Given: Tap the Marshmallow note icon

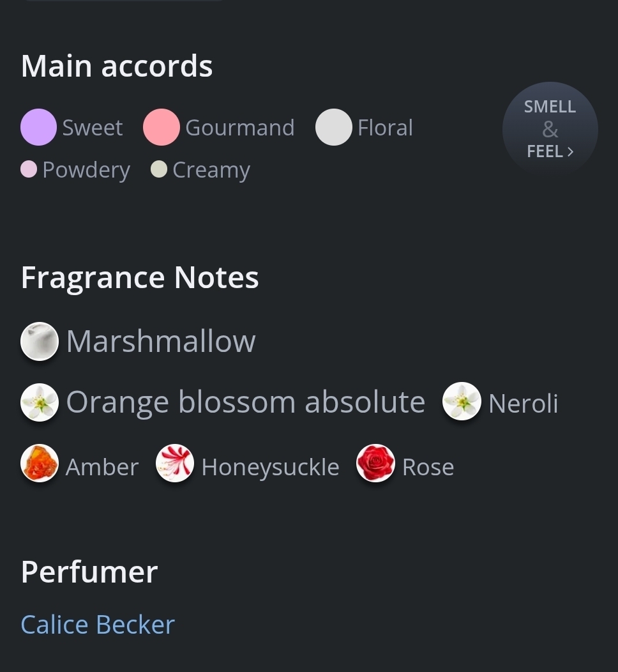Looking at the screenshot, I should tap(40, 341).
